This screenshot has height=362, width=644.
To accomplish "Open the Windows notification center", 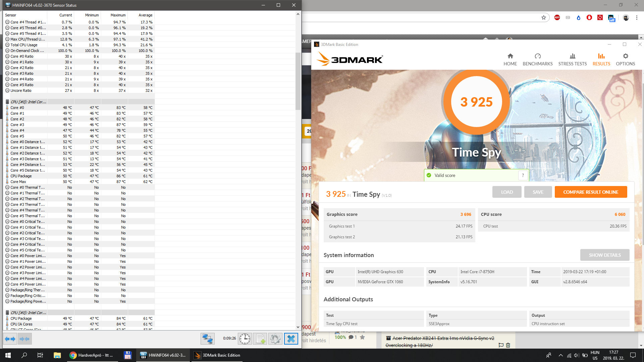I will (x=633, y=355).
